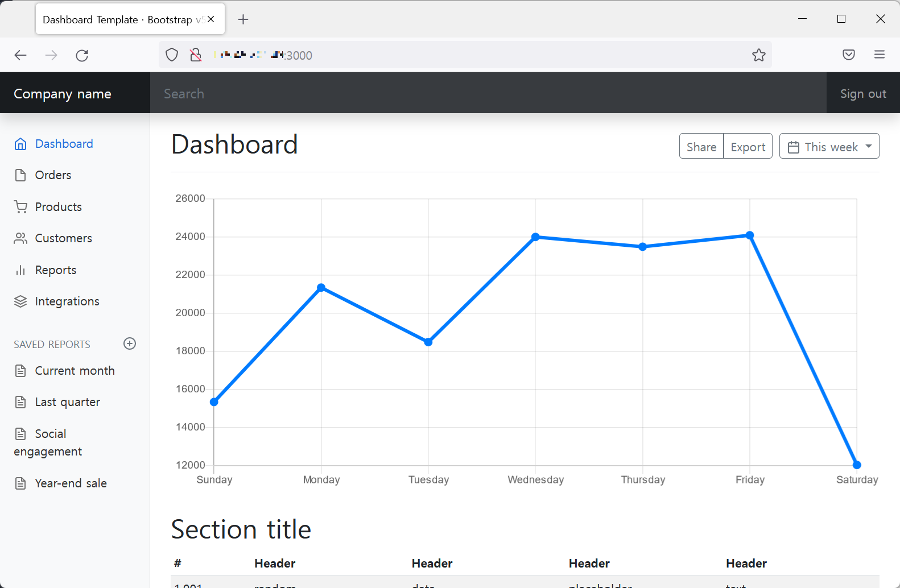Image resolution: width=900 pixels, height=588 pixels.
Task: Open the Social engagement saved report
Action: point(48,442)
